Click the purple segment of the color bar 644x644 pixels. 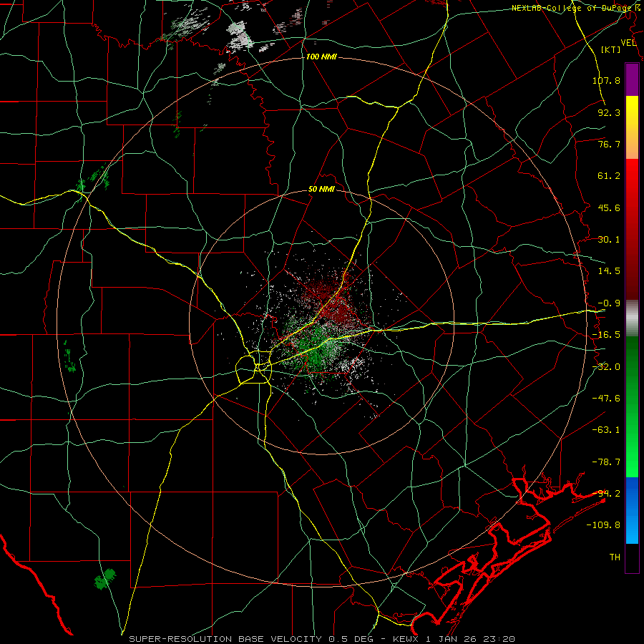[632, 79]
